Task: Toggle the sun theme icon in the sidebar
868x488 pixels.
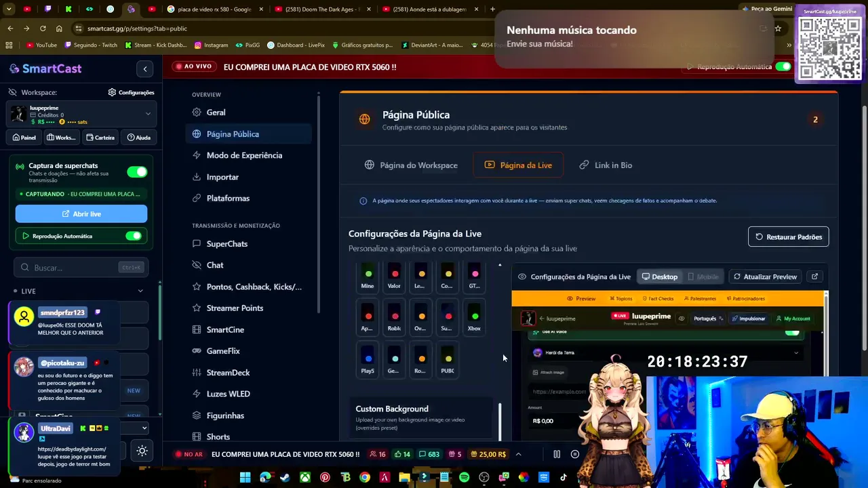Action: pos(142,451)
